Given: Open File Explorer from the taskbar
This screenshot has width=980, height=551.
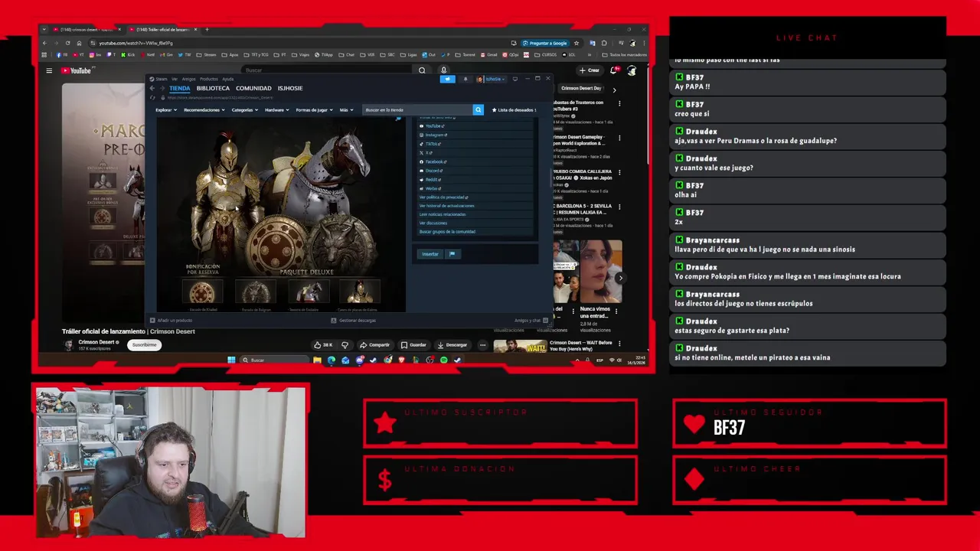Looking at the screenshot, I should pyautogui.click(x=317, y=360).
